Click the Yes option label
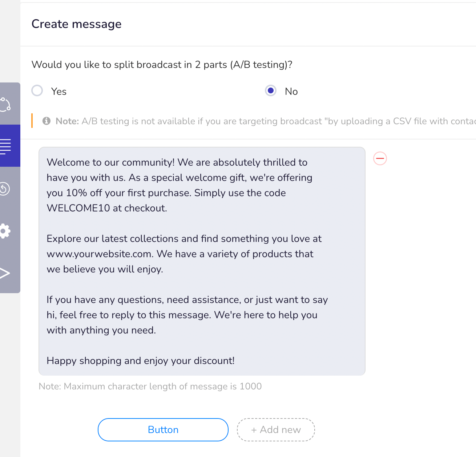The image size is (476, 457). pos(59,92)
